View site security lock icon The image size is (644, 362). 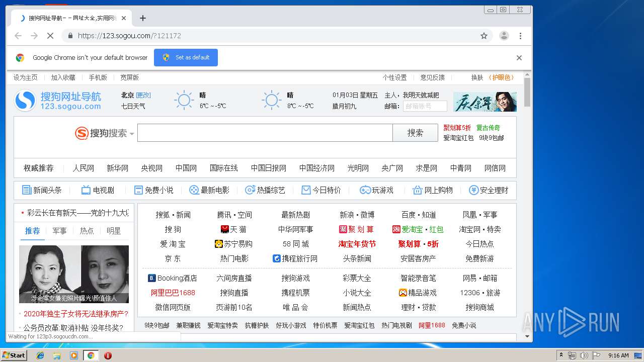(70, 36)
